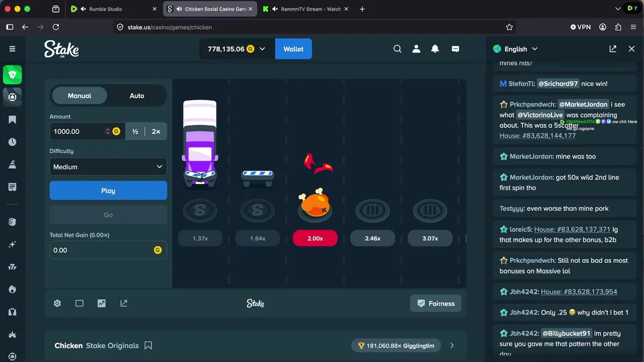
Task: Open the hamburger menu in Stake sidebar
Action: point(12,49)
